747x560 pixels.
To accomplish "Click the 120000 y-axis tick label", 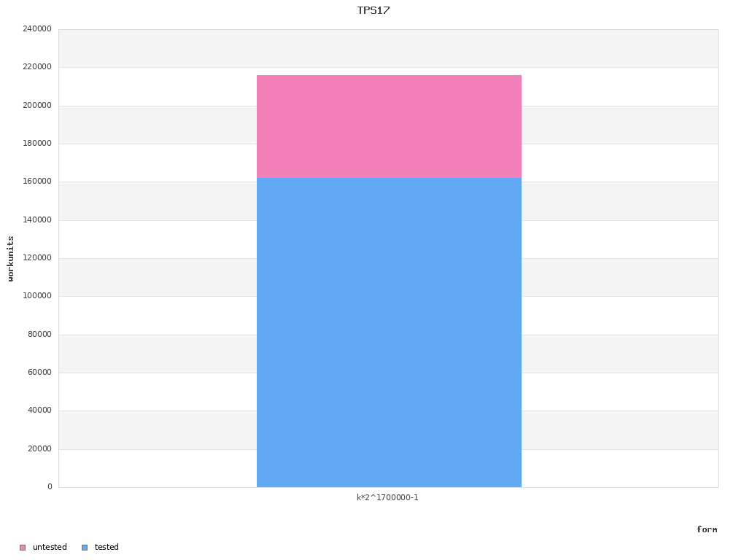I will click(x=37, y=258).
